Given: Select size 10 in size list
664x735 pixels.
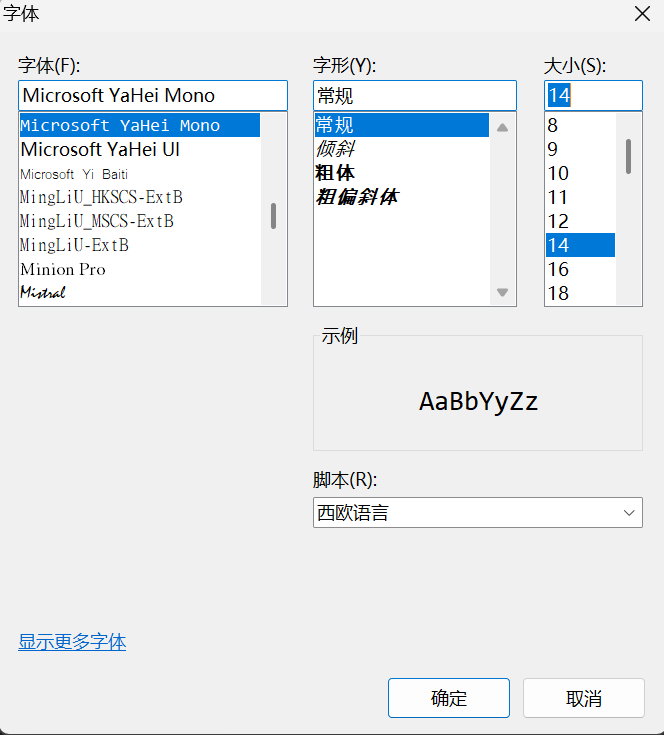Looking at the screenshot, I should pyautogui.click(x=558, y=173).
